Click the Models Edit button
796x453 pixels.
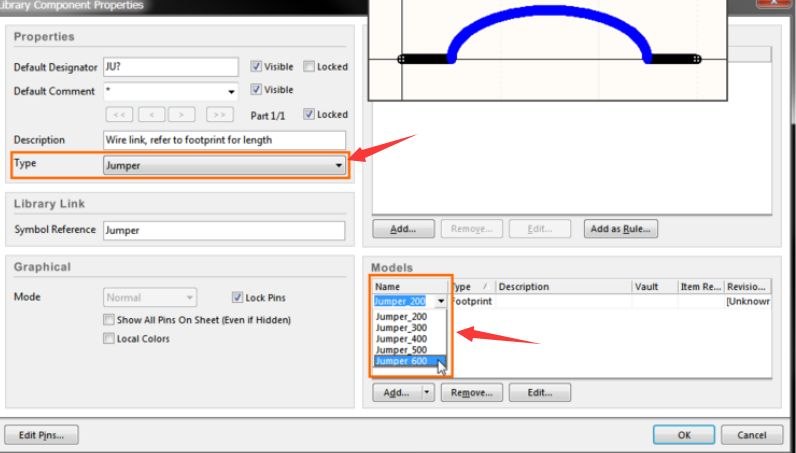click(540, 393)
